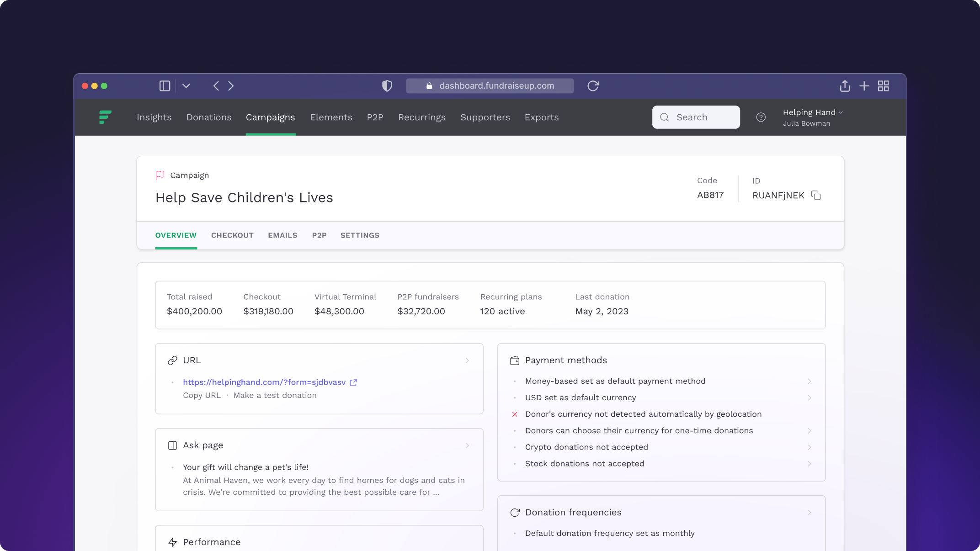The height and width of the screenshot is (551, 980).
Task: Click the Search input field
Action: pyautogui.click(x=696, y=117)
